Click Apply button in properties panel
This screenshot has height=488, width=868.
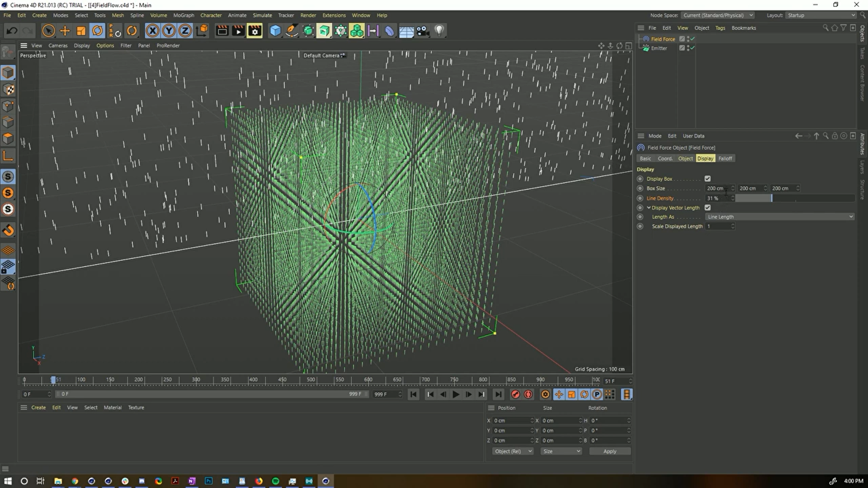609,451
